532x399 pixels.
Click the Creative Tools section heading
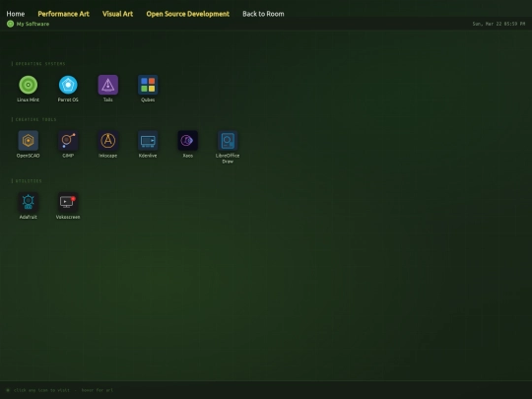pos(35,119)
